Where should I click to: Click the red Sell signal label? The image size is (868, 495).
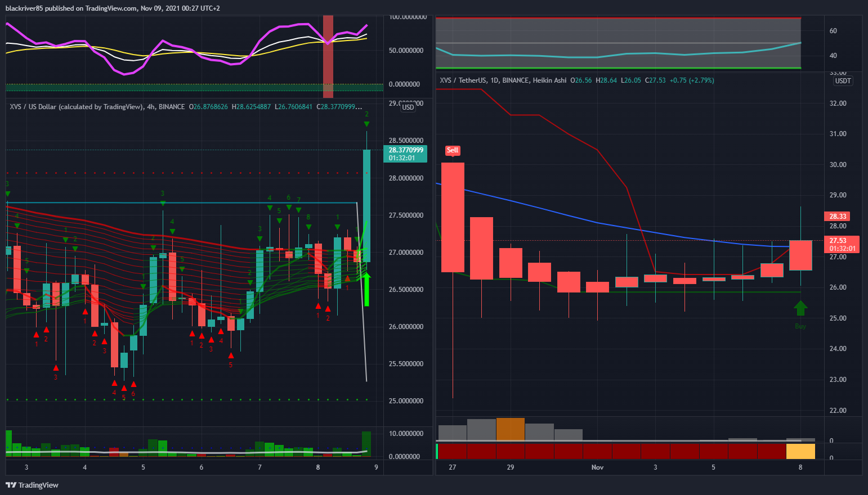click(x=453, y=151)
